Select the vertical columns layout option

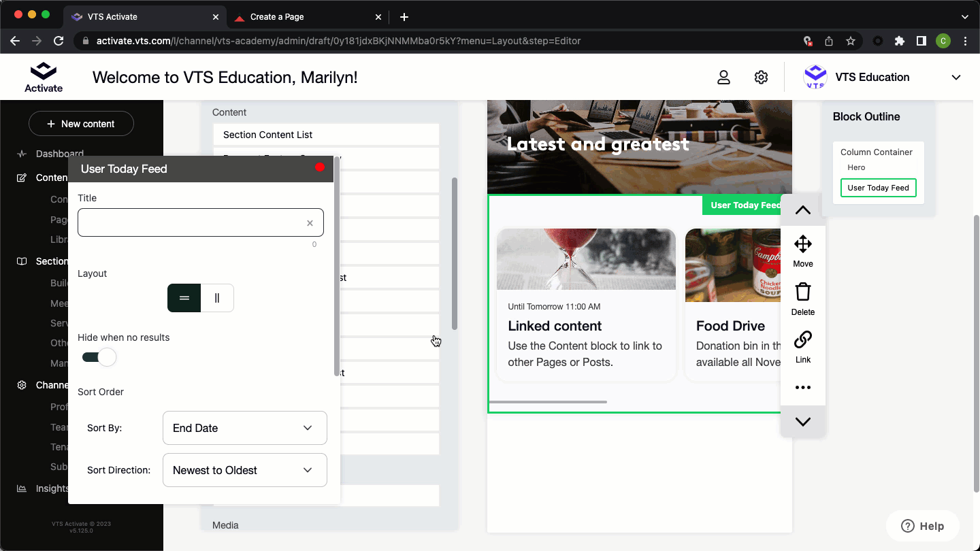point(217,298)
